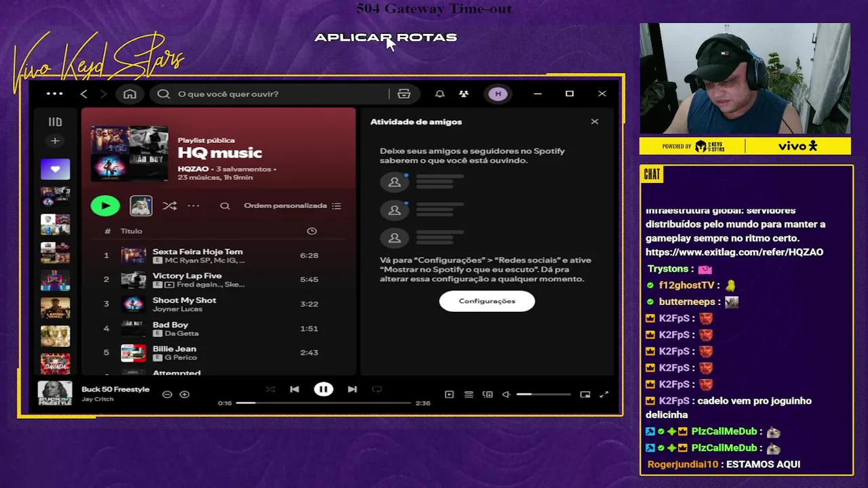Open artist link "Da Getta"
868x488 pixels.
tap(182, 333)
